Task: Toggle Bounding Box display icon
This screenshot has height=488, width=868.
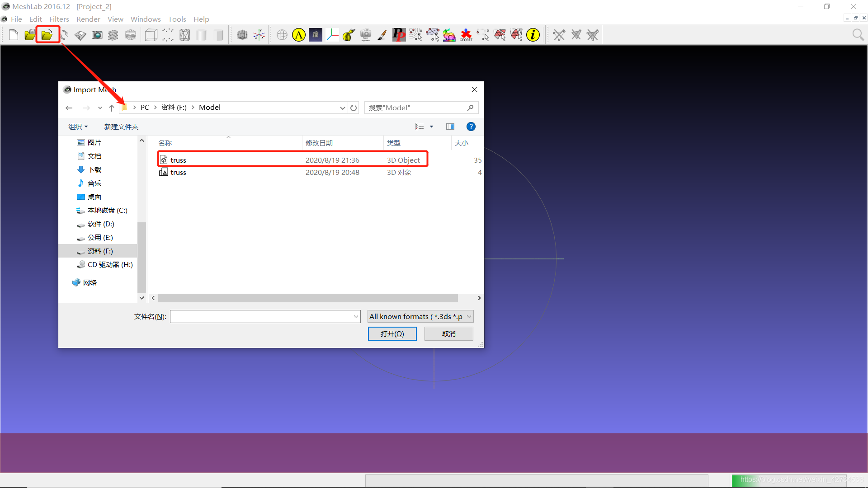Action: coord(151,35)
